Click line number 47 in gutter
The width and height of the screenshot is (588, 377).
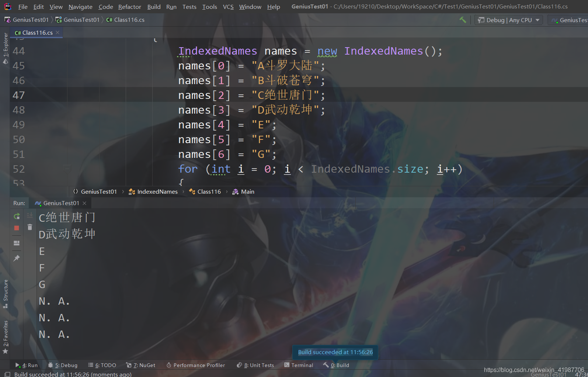point(19,95)
